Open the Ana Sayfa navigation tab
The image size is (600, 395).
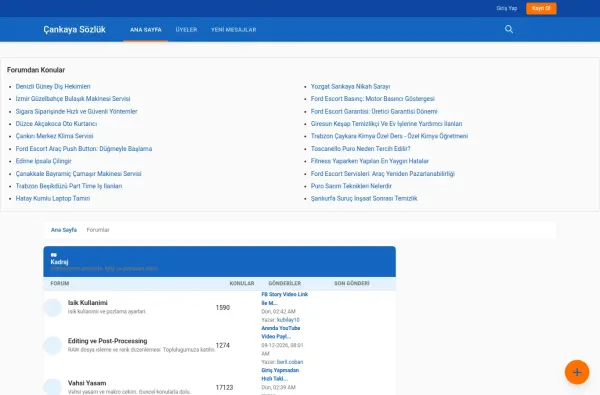click(x=145, y=29)
